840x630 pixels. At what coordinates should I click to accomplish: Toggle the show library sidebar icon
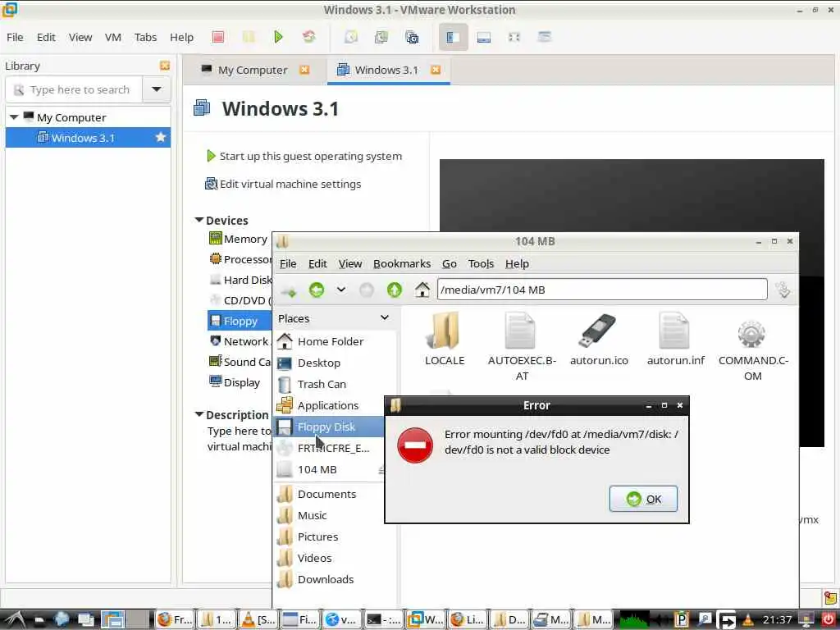coord(453,37)
